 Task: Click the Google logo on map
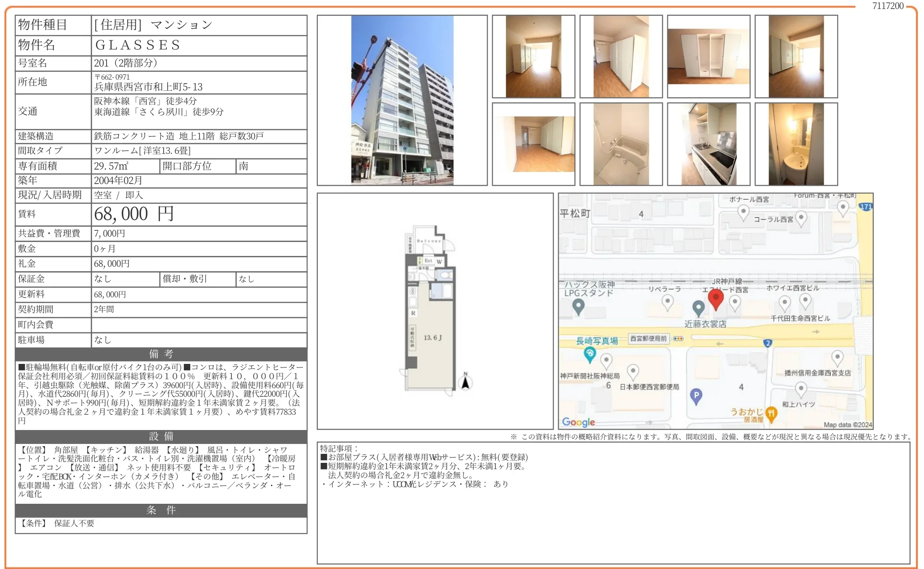[578, 422]
